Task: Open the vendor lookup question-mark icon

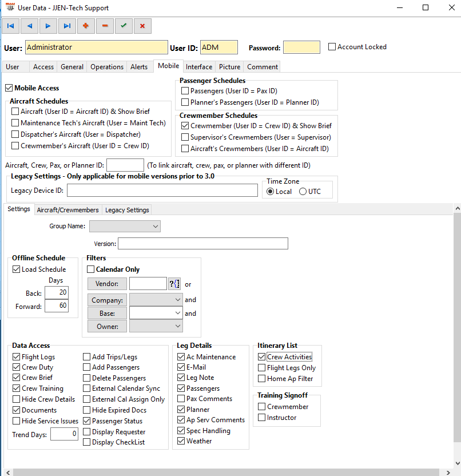Action: (x=174, y=284)
